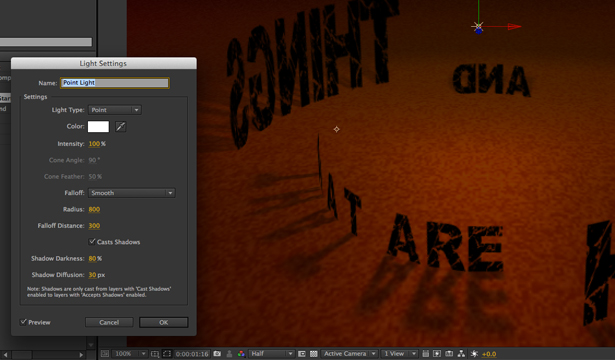The width and height of the screenshot is (615, 360).
Task: Click the light Name input field
Action: tap(115, 83)
